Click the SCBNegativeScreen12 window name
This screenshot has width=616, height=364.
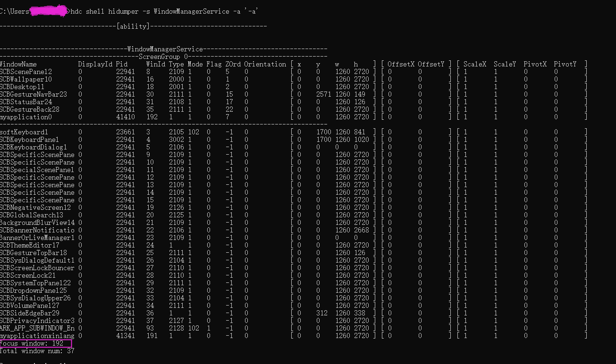tap(35, 207)
